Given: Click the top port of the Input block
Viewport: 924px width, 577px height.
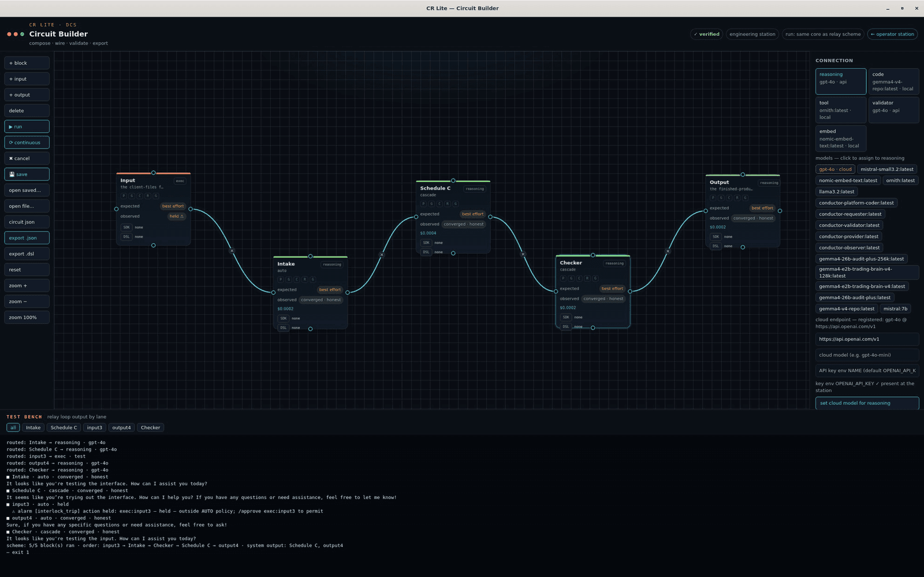Looking at the screenshot, I should [x=153, y=173].
